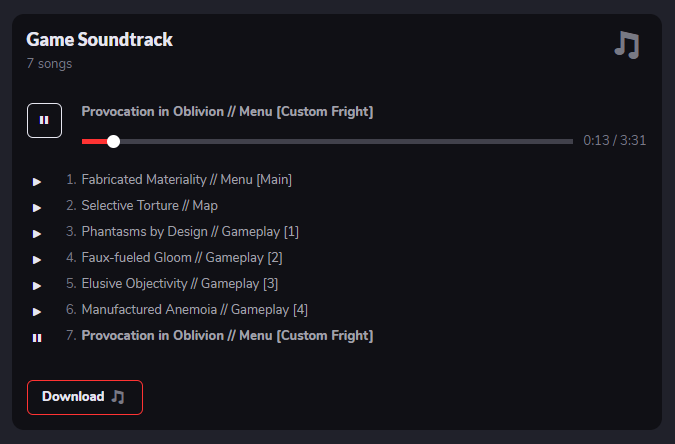Pause track 7 using its list icon

coord(37,338)
